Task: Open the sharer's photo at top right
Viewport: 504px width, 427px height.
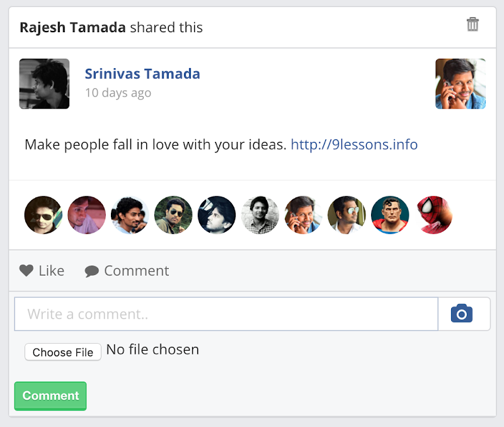Action: pyautogui.click(x=461, y=84)
